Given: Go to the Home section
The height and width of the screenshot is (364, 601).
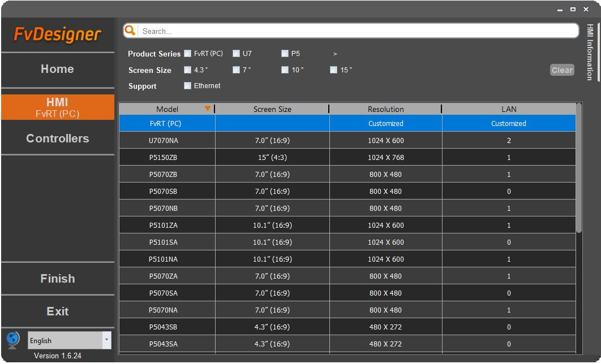Looking at the screenshot, I should [x=57, y=69].
